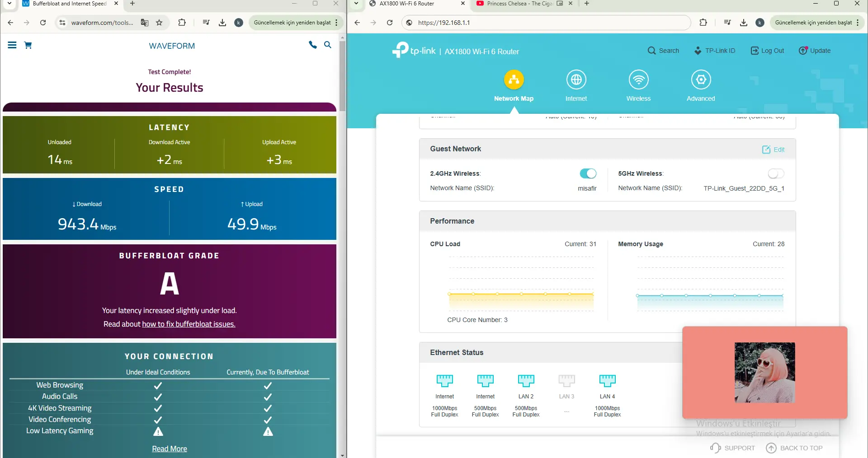
Task: Close the Bufferbloat and Internet Speed tab
Action: tap(116, 4)
